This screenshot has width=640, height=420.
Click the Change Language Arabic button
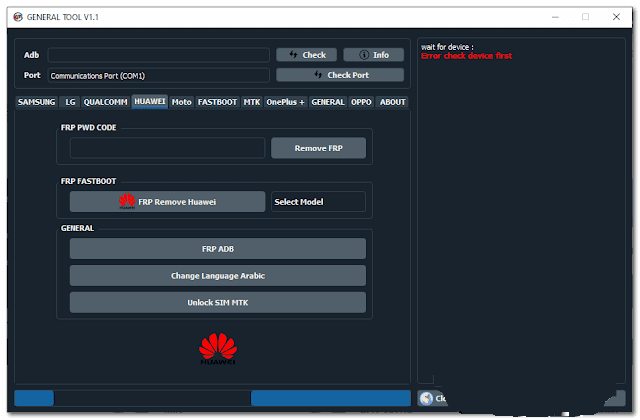(x=218, y=276)
